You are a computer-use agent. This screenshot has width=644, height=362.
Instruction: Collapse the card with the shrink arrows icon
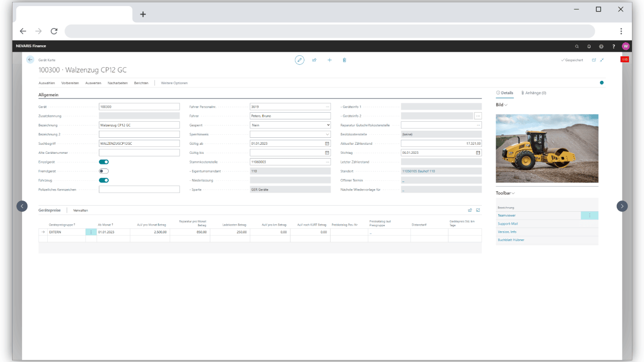click(x=602, y=60)
